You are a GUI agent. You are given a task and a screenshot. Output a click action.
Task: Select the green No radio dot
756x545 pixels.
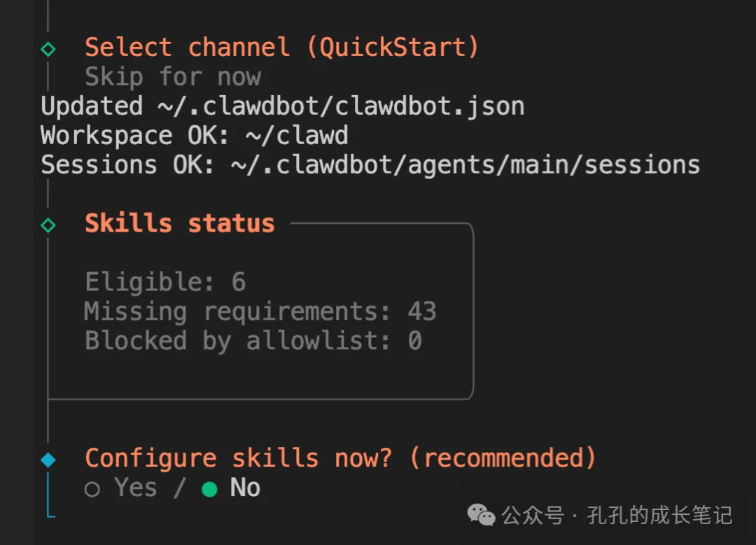tap(209, 489)
